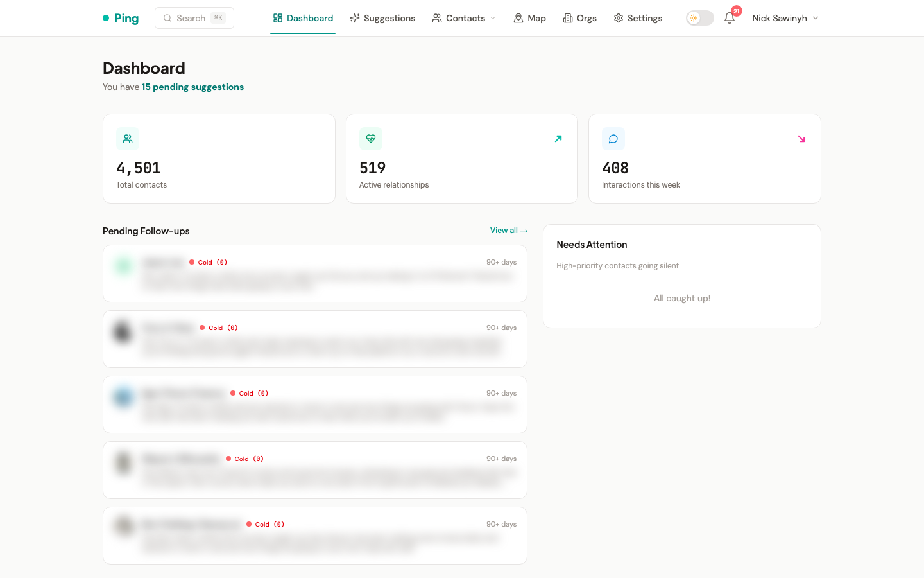Click the upward trend arrow icon
The height and width of the screenshot is (578, 924).
coord(558,139)
